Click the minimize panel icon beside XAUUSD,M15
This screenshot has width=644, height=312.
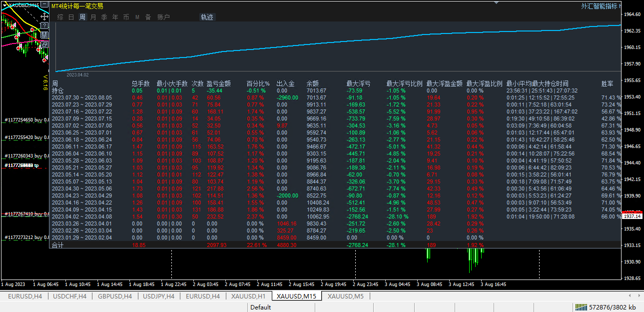coord(44,4)
